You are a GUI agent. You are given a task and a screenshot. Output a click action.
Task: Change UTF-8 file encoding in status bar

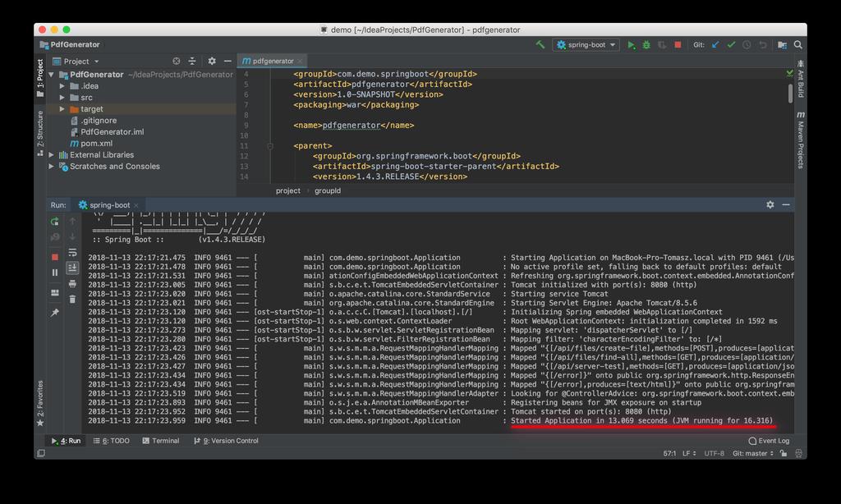[714, 454]
